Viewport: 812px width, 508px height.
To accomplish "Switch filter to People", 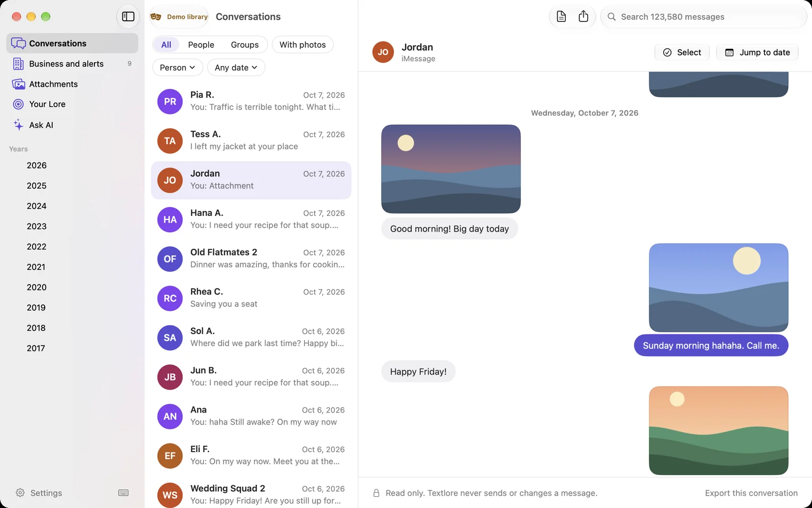I will (201, 45).
